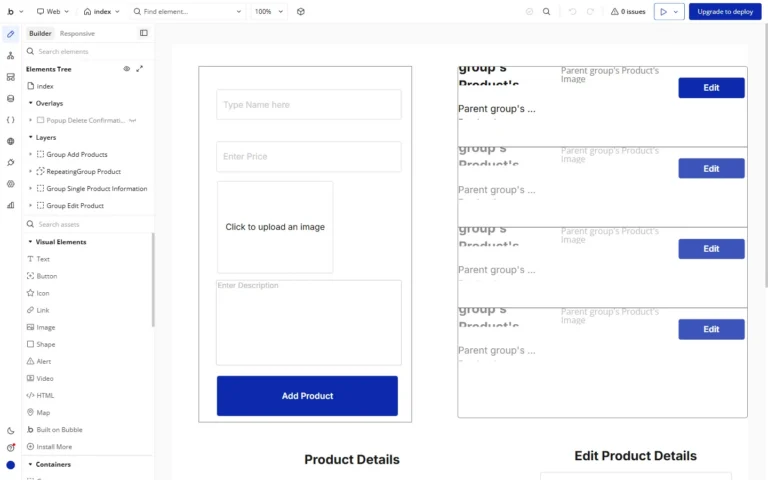
Task: Open the index page selector dropdown
Action: click(101, 11)
